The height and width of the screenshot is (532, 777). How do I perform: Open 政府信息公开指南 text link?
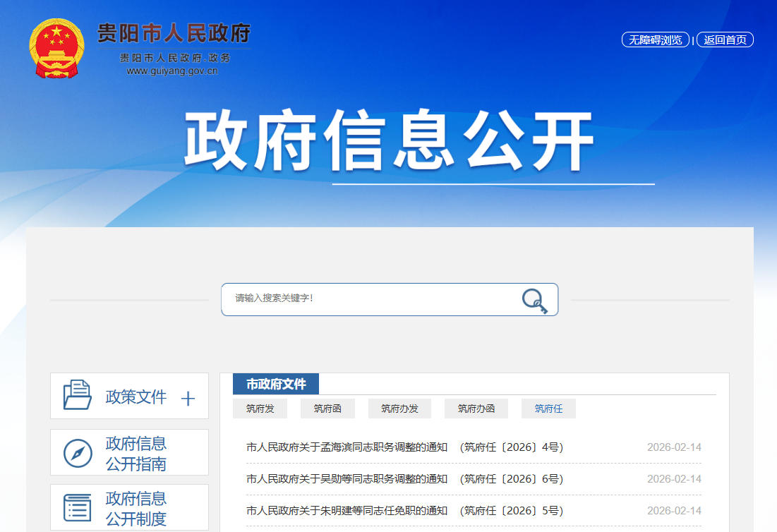[136, 454]
